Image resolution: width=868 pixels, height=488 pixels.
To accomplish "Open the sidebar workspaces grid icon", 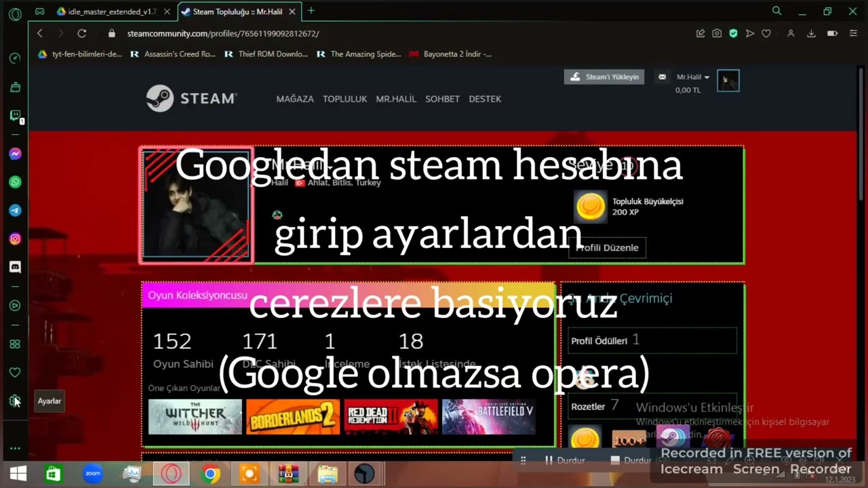I will pos(15,344).
